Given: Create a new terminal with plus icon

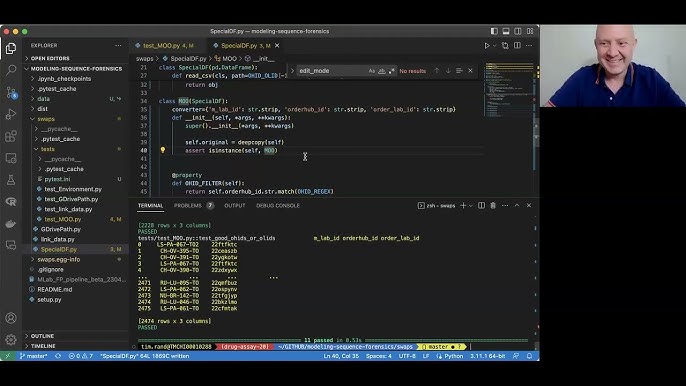Looking at the screenshot, I should coord(463,205).
